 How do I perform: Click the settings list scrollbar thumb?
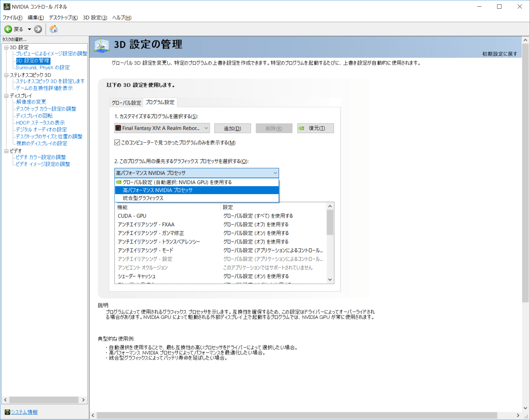click(330, 223)
